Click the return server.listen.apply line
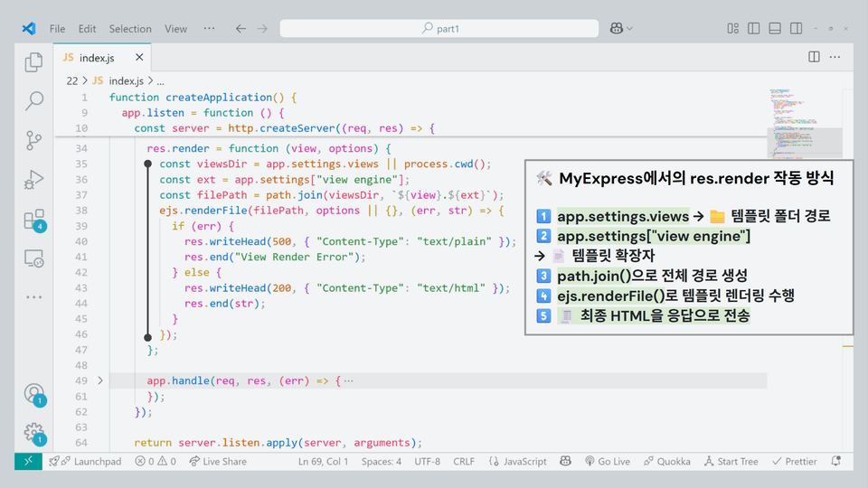The height and width of the screenshot is (488, 868). (x=278, y=443)
